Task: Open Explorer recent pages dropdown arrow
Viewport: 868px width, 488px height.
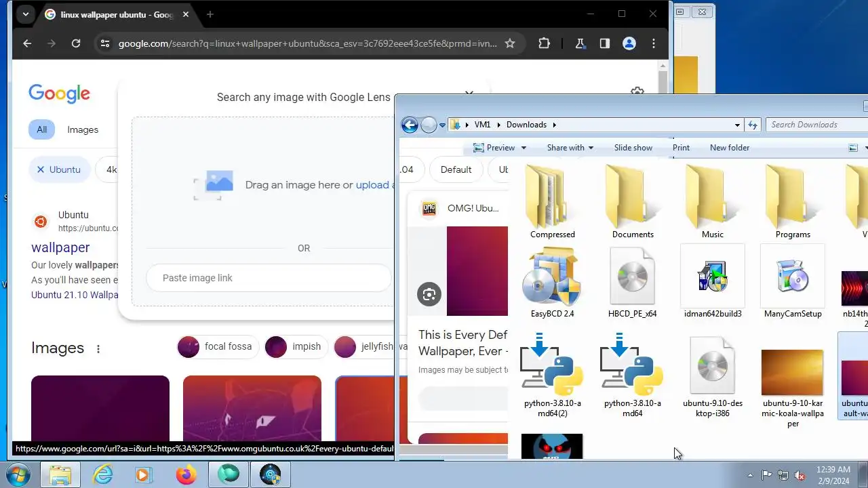Action: coord(442,125)
